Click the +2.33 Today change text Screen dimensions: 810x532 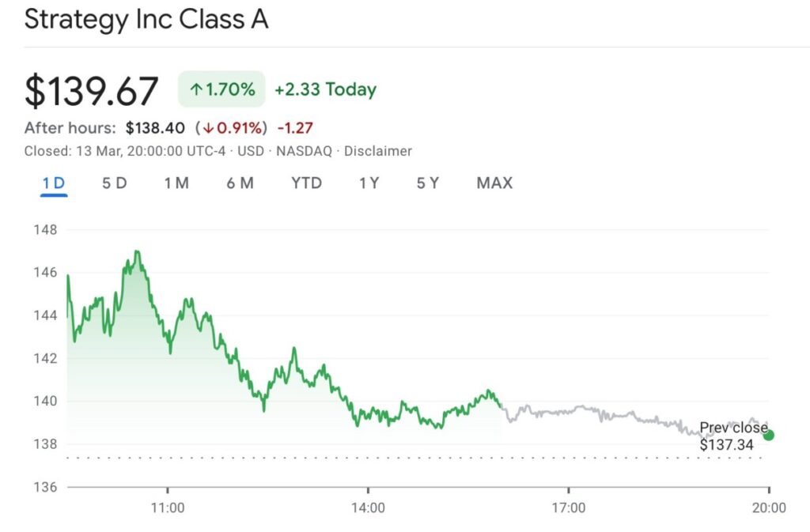[325, 90]
